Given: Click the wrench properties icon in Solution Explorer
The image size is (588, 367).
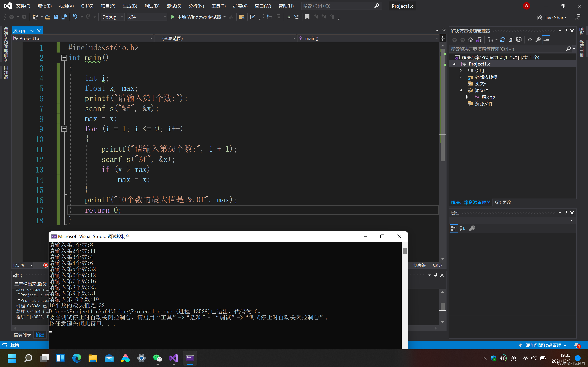Looking at the screenshot, I should click(x=538, y=40).
